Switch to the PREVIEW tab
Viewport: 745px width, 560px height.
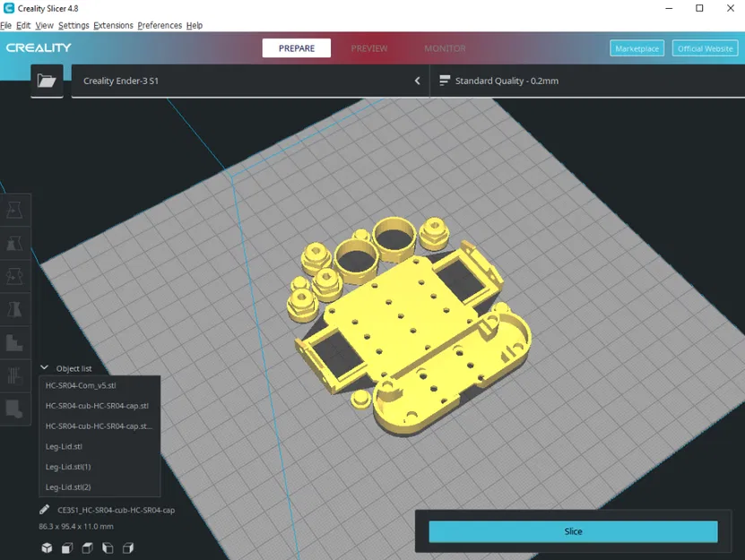(369, 48)
